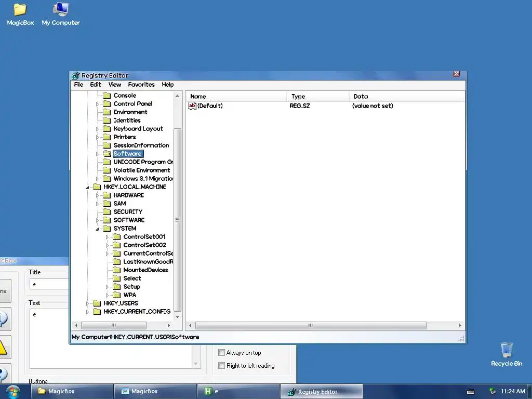Click the Select key folder icon
532x399 pixels.
click(x=117, y=278)
